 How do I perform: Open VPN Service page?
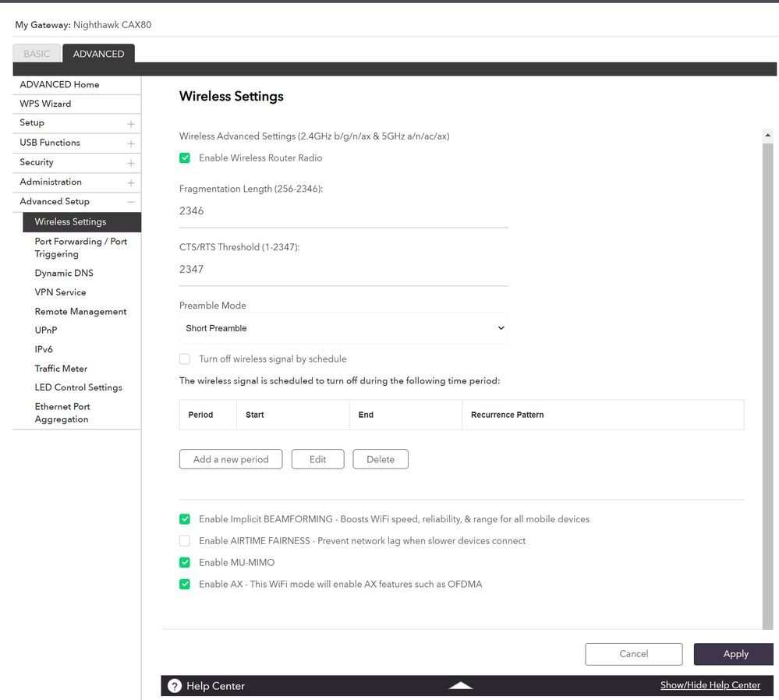tap(60, 292)
